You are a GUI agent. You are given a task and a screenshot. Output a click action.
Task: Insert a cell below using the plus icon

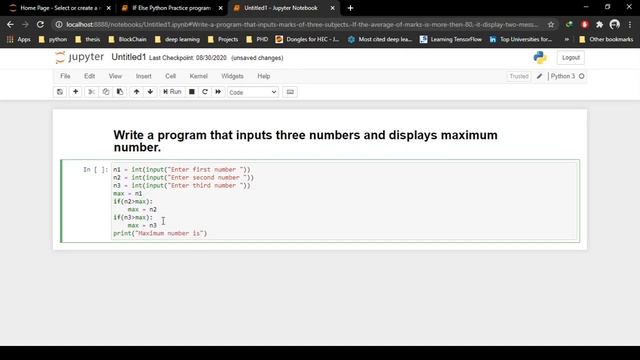[76, 92]
